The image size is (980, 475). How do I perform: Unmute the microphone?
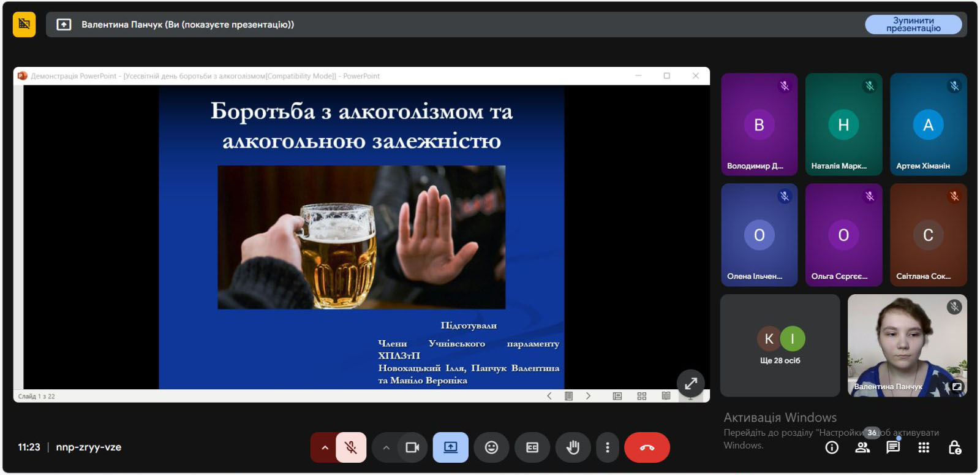tap(351, 447)
